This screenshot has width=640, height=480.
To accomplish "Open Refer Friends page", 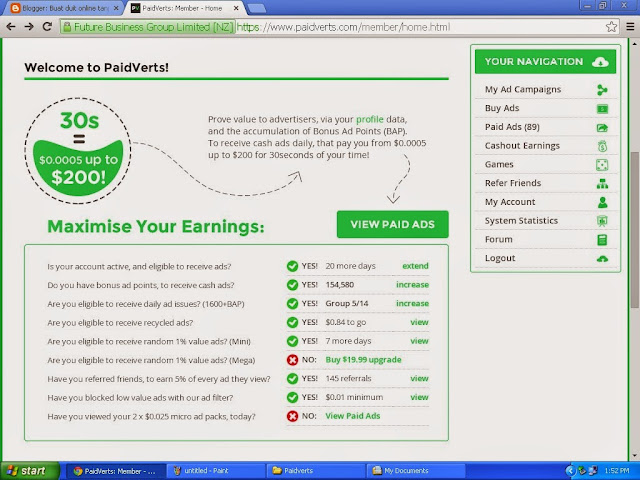I will (x=546, y=183).
